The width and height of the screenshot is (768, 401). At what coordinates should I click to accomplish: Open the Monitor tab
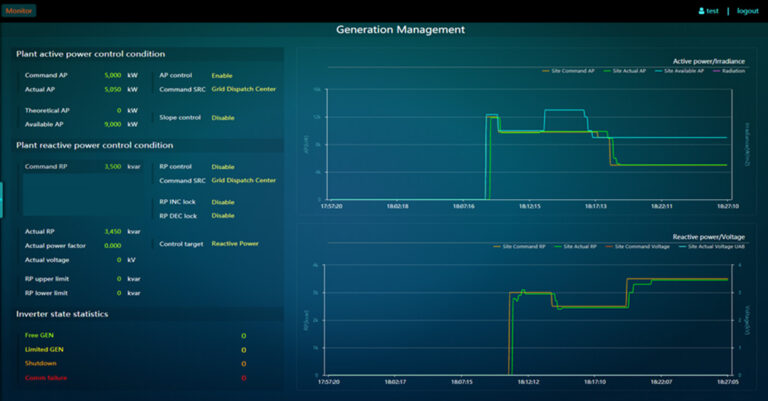click(x=17, y=11)
